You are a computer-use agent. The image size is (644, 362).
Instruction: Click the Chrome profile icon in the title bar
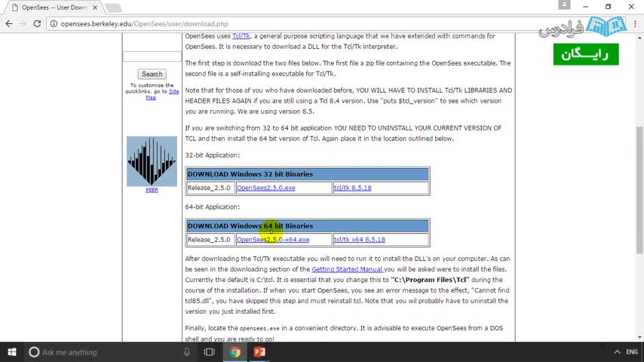[564, 5]
